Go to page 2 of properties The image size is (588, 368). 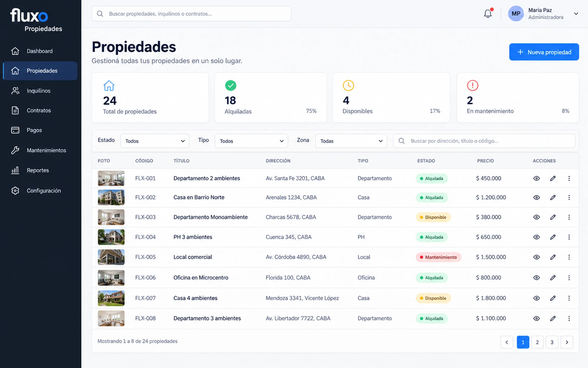click(537, 342)
